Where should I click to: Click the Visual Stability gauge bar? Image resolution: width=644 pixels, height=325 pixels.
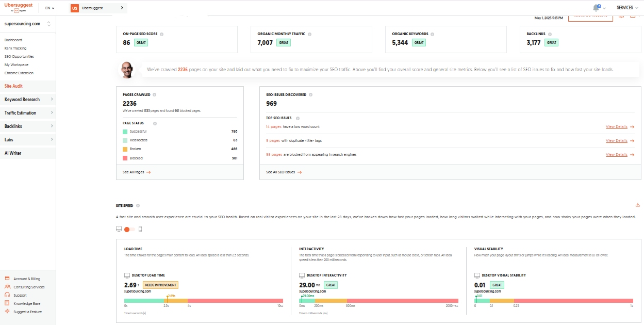pos(554,301)
